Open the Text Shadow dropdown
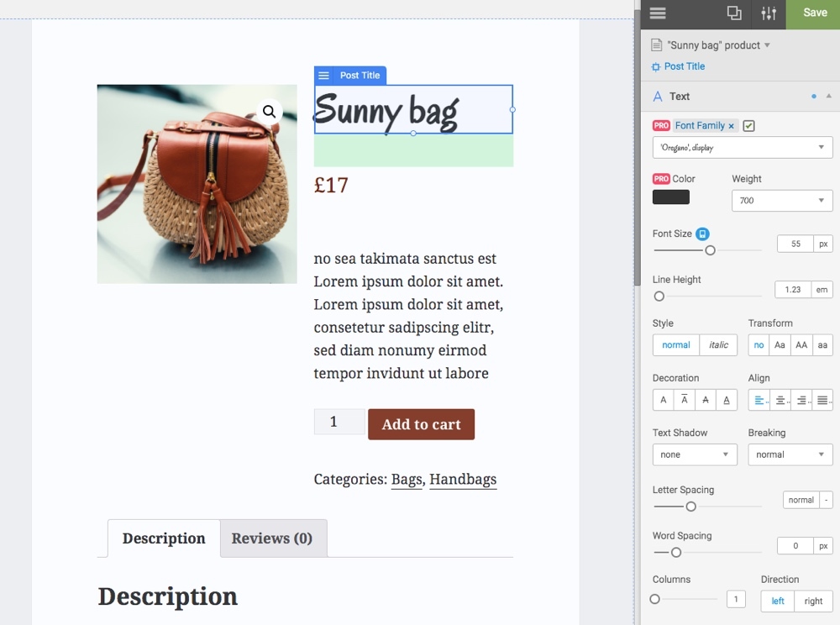This screenshot has height=625, width=840. pos(694,454)
